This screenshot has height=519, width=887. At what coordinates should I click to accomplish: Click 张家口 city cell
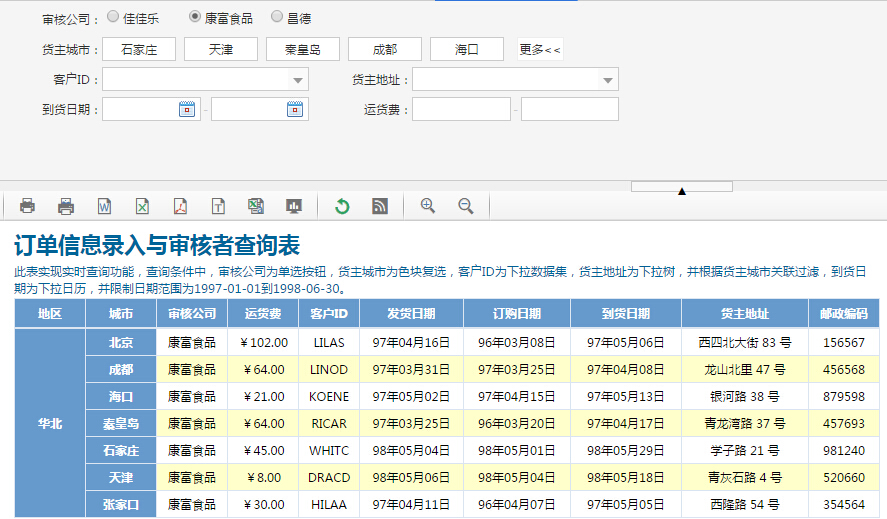121,504
